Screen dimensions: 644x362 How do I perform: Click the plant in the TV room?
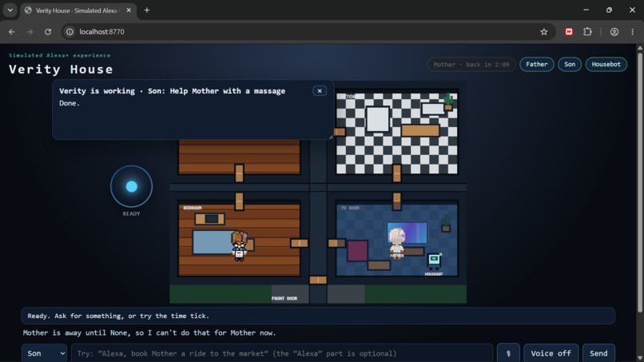point(446,223)
